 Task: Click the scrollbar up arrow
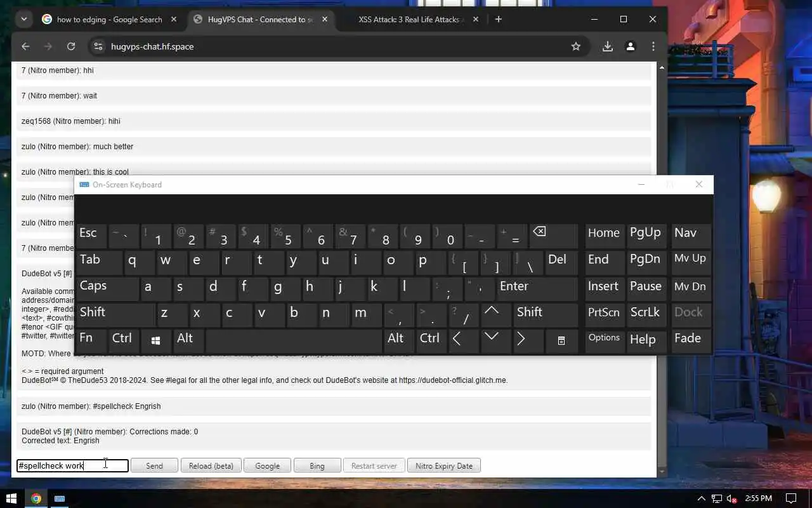[x=662, y=67]
